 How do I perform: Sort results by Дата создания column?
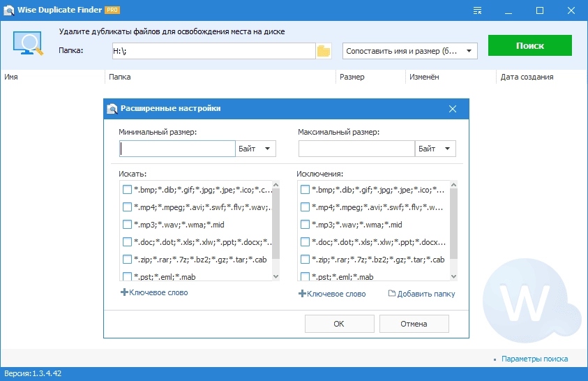point(541,77)
